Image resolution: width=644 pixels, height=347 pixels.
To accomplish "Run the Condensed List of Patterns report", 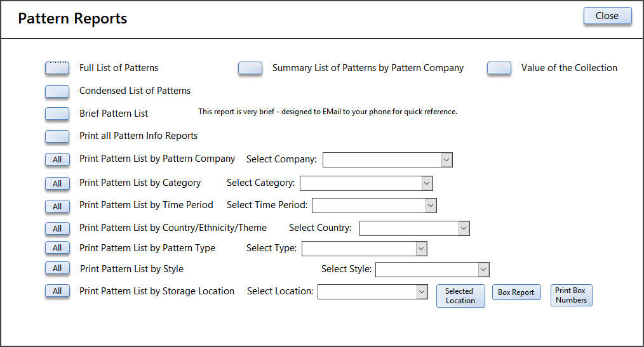I will pos(57,91).
